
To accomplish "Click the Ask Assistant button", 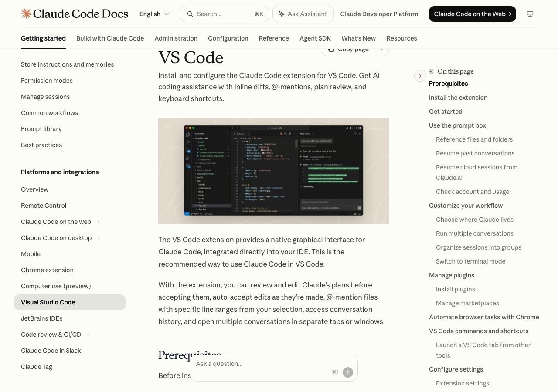I will [303, 14].
